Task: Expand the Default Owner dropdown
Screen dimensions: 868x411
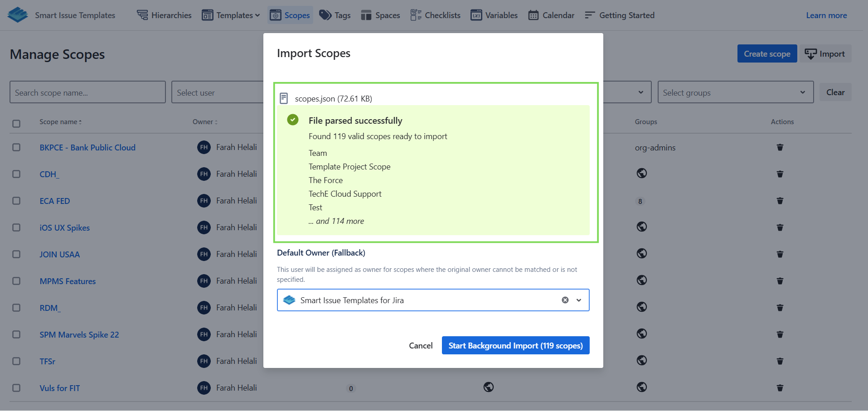Action: click(579, 300)
